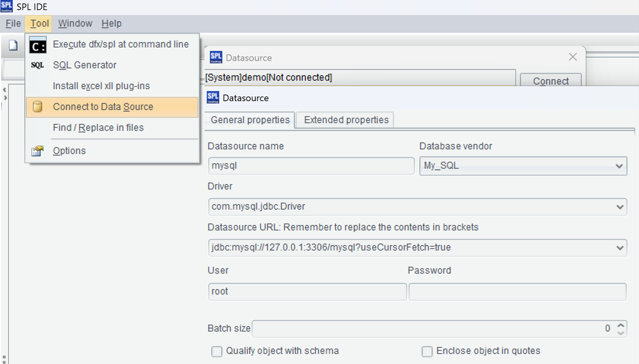Click the Options icon in Tool menu
Viewport: 639px width, 364px height.
[38, 151]
